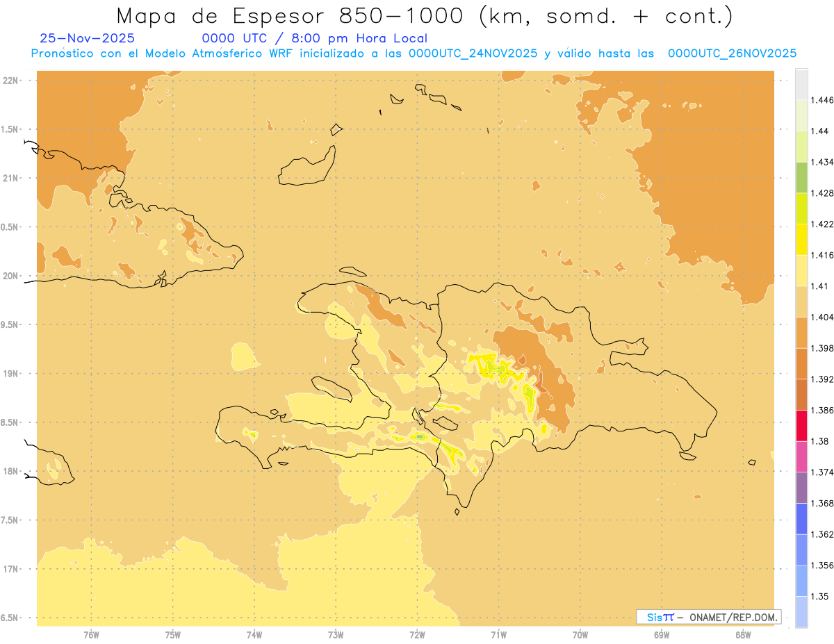834x644 pixels.
Task: Click the '19N' latitude axis label
Action: pyautogui.click(x=10, y=373)
